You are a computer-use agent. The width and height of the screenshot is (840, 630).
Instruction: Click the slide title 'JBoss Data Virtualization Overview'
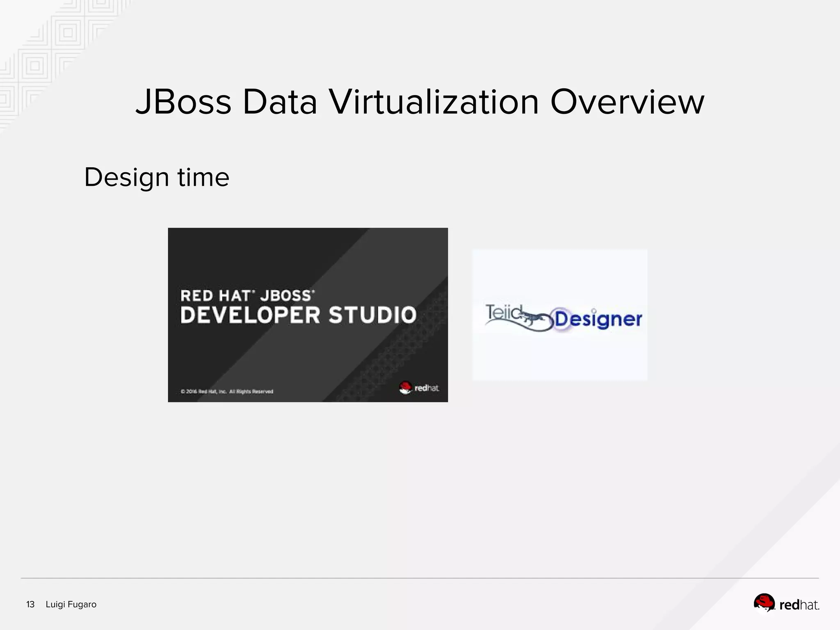pyautogui.click(x=420, y=102)
